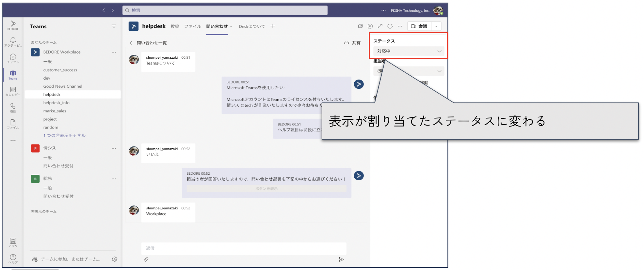The width and height of the screenshot is (644, 270).
Task: Switch to the 投稿 tab
Action: click(175, 26)
